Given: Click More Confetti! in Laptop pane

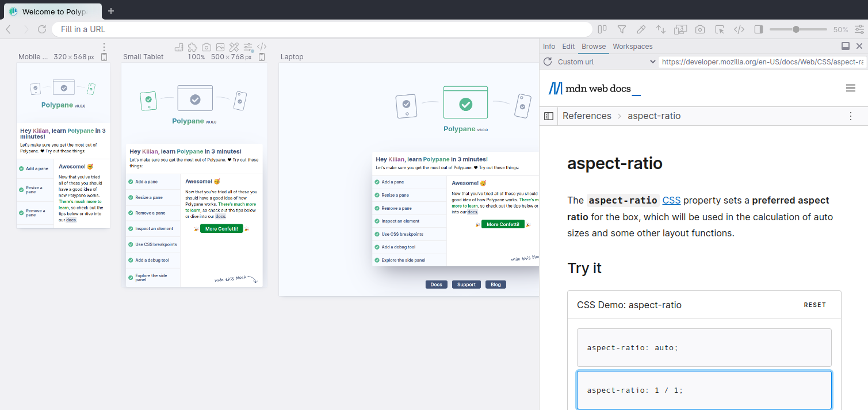Looking at the screenshot, I should (503, 224).
